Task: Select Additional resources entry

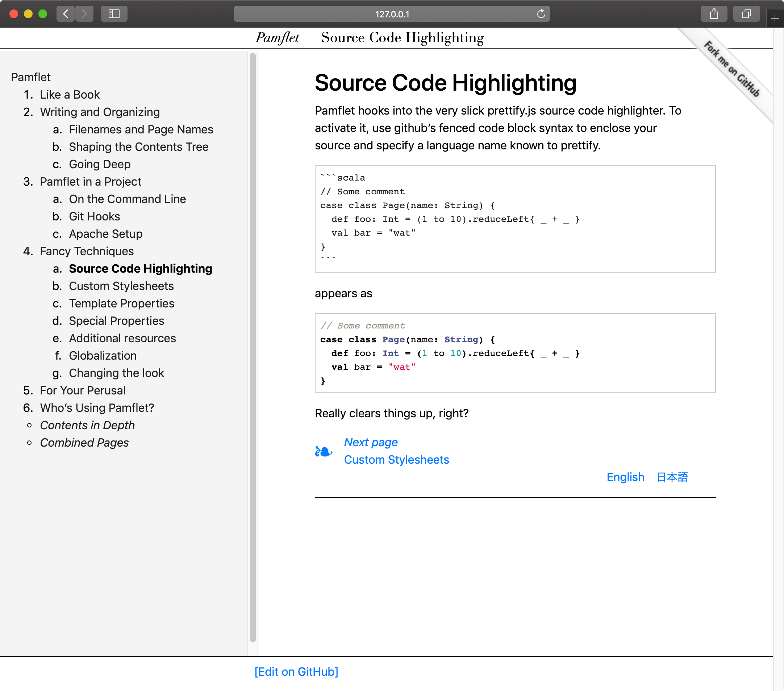Action: [x=122, y=338]
